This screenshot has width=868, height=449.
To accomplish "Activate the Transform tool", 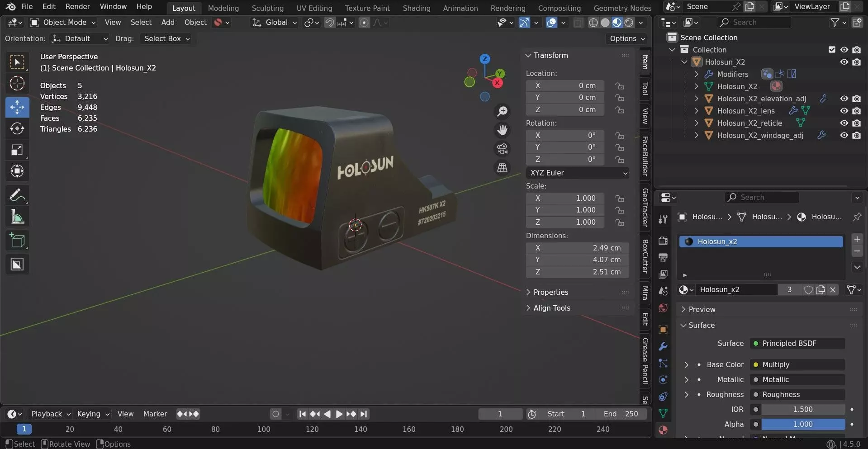I will tap(17, 171).
